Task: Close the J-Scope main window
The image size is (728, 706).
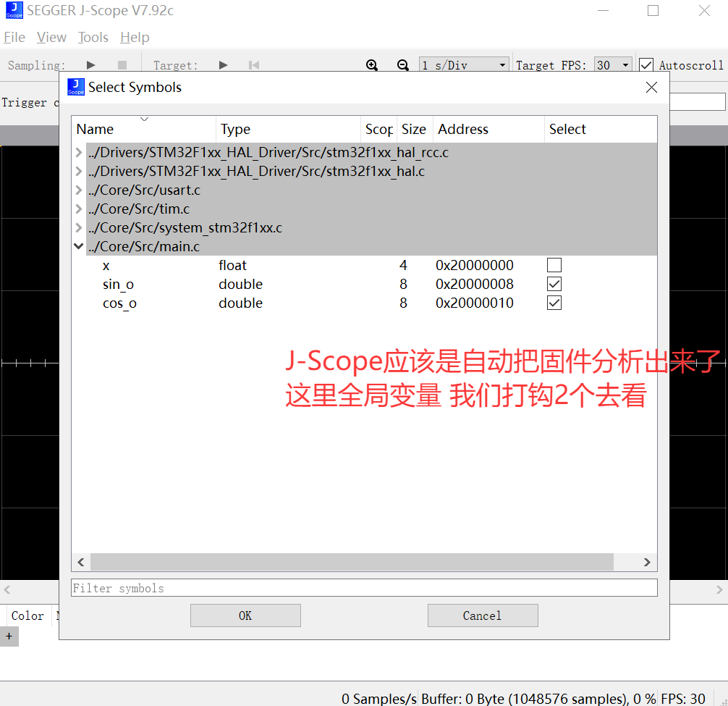Action: point(704,10)
